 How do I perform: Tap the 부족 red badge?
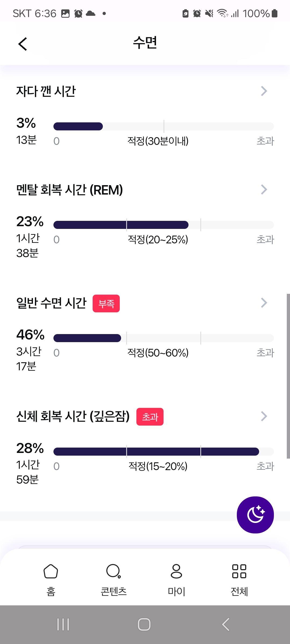pos(106,303)
